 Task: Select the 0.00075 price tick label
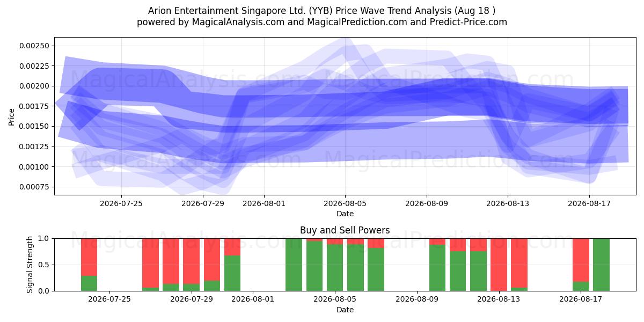34,187
